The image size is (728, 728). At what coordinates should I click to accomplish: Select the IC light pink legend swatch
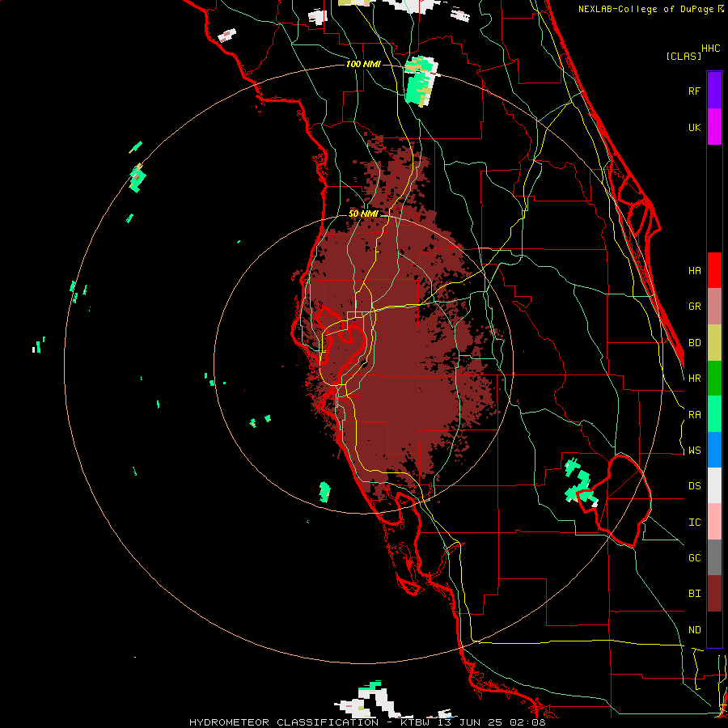[x=714, y=522]
